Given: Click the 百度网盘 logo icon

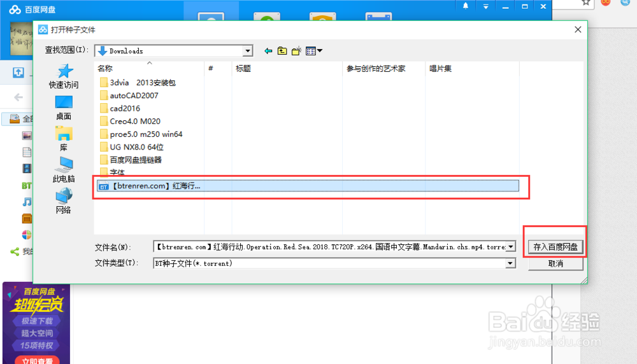Looking at the screenshot, I should tap(15, 10).
